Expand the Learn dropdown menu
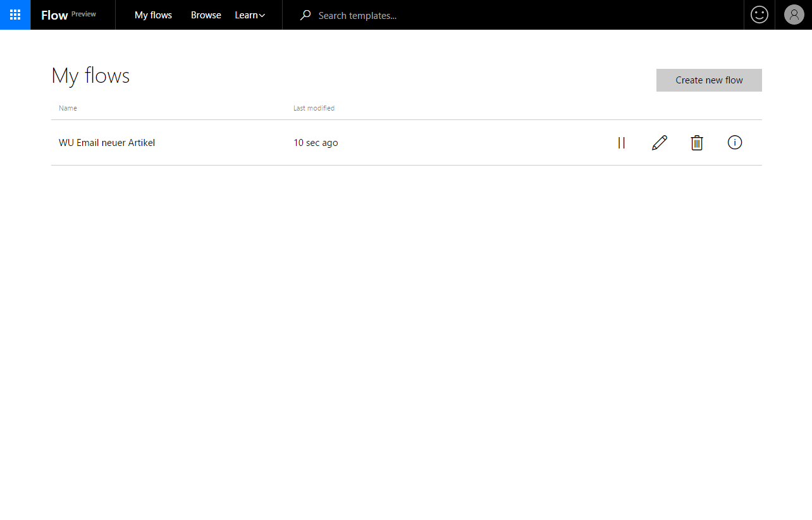Viewport: 812px width, 520px height. [250, 15]
